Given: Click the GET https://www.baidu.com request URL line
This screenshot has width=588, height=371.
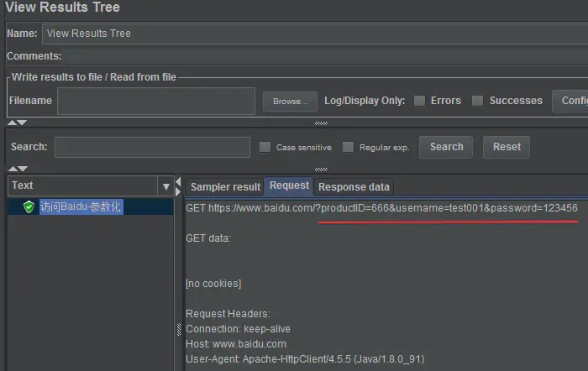Looking at the screenshot, I should click(381, 208).
